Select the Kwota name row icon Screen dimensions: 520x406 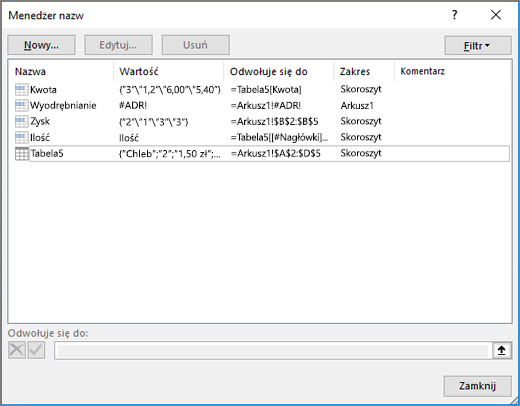click(22, 89)
